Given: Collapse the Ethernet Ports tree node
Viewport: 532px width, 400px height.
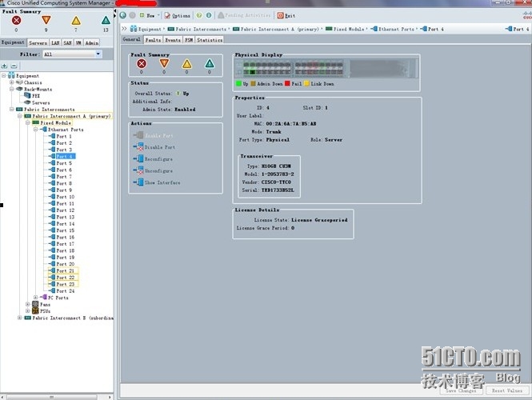Looking at the screenshot, I should 36,130.
